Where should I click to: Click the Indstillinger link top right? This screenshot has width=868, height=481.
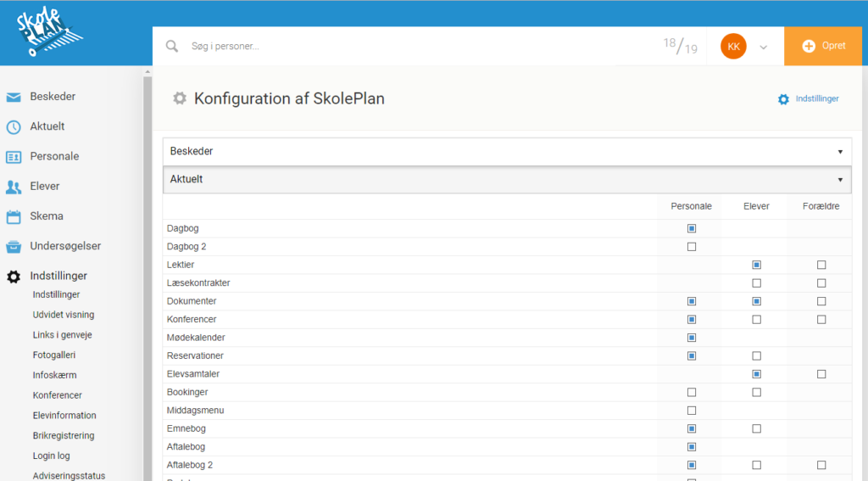[x=817, y=98]
